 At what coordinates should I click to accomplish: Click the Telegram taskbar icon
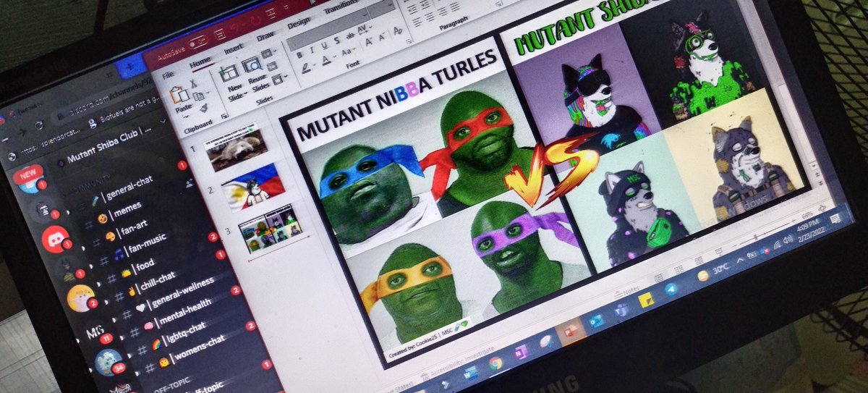point(672,289)
